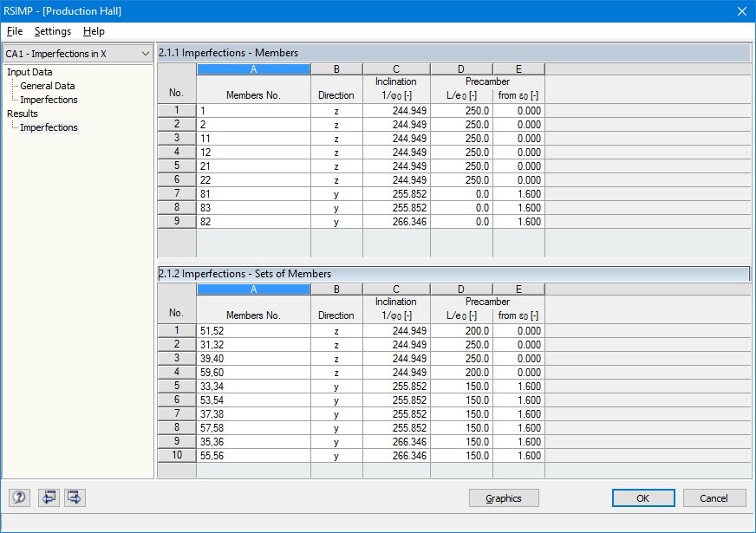The image size is (756, 533).
Task: Confirm with the OK button
Action: [x=643, y=498]
